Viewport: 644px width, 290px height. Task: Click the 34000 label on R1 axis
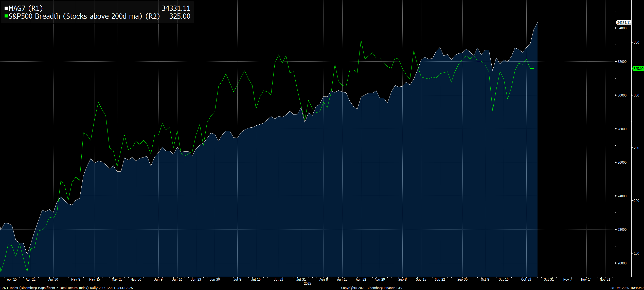tap(622, 28)
